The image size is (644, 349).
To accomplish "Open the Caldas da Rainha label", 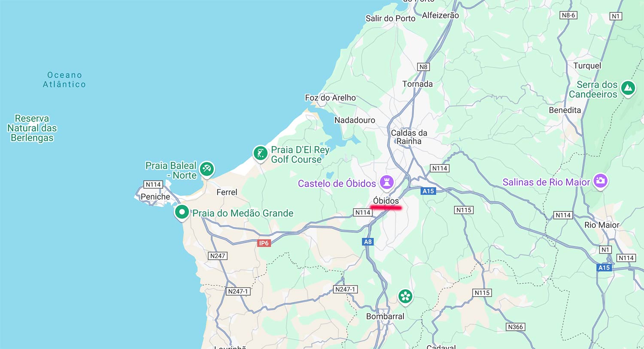I will click(x=409, y=137).
